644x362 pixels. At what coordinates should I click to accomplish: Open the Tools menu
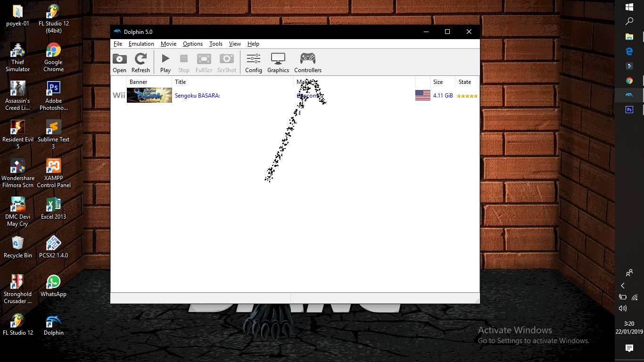click(x=216, y=44)
